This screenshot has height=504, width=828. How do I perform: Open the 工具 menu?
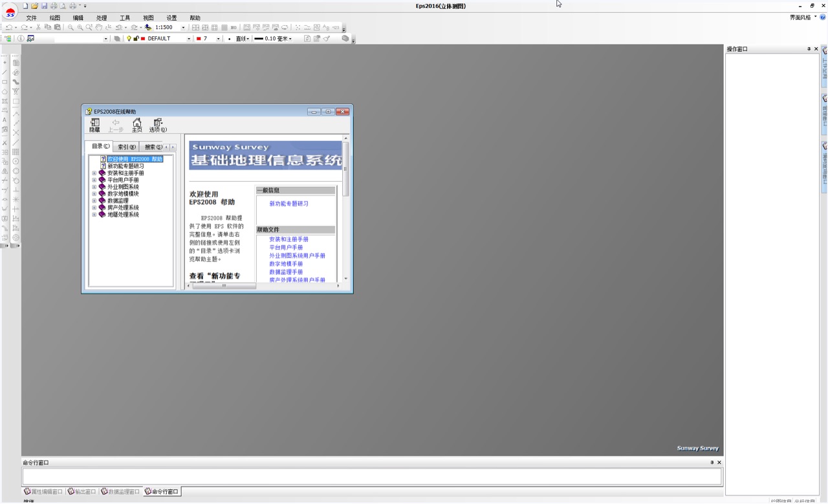[x=125, y=18]
